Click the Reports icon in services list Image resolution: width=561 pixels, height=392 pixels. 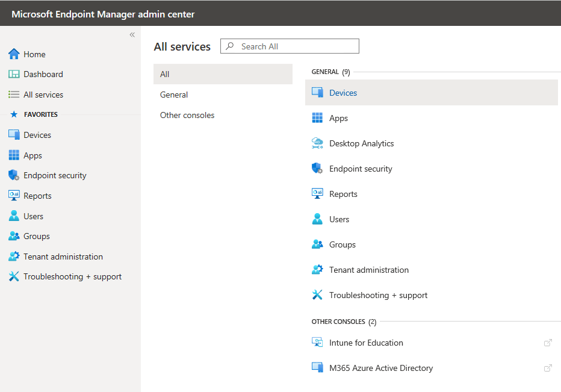317,194
